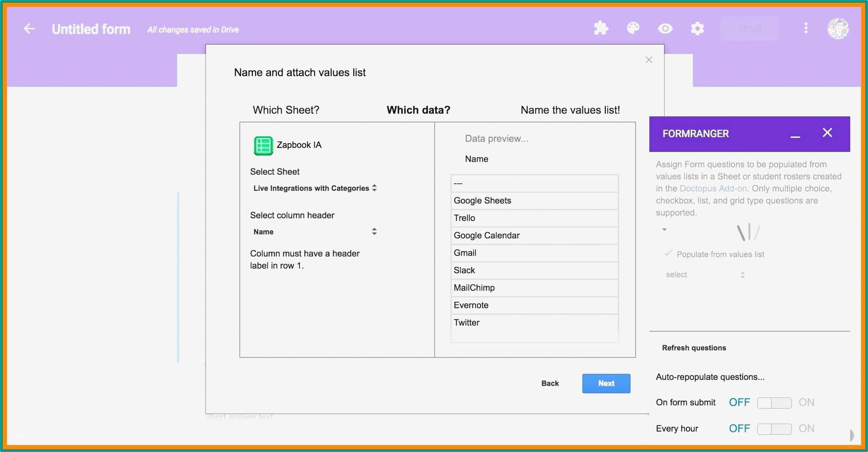Screen dimensions: 868x452
Task: Open the color palette theme icon
Action: point(633,28)
